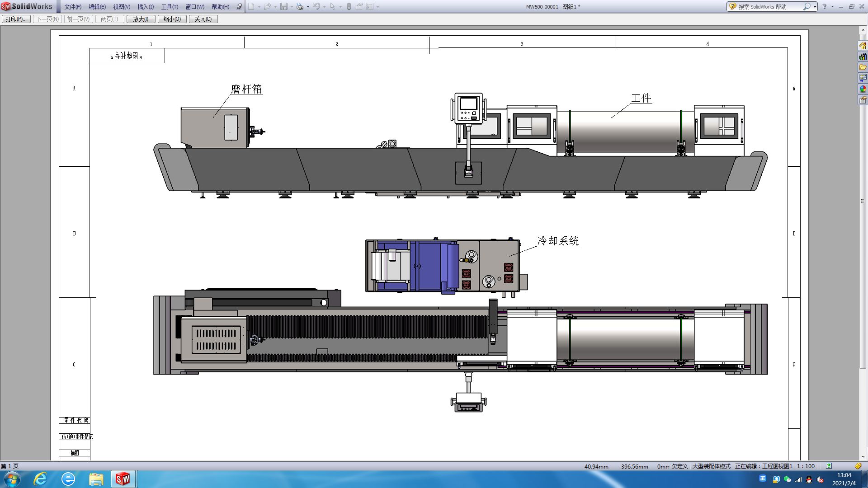Viewport: 868px width, 488px height.
Task: Click the 放大(I) zoom in button
Action: (x=141, y=19)
